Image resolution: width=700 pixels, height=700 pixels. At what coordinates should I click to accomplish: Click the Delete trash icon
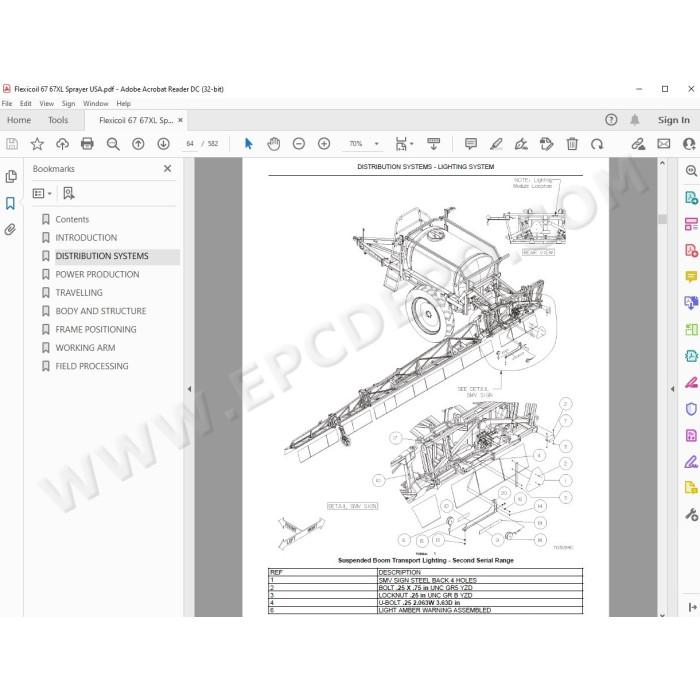572,144
